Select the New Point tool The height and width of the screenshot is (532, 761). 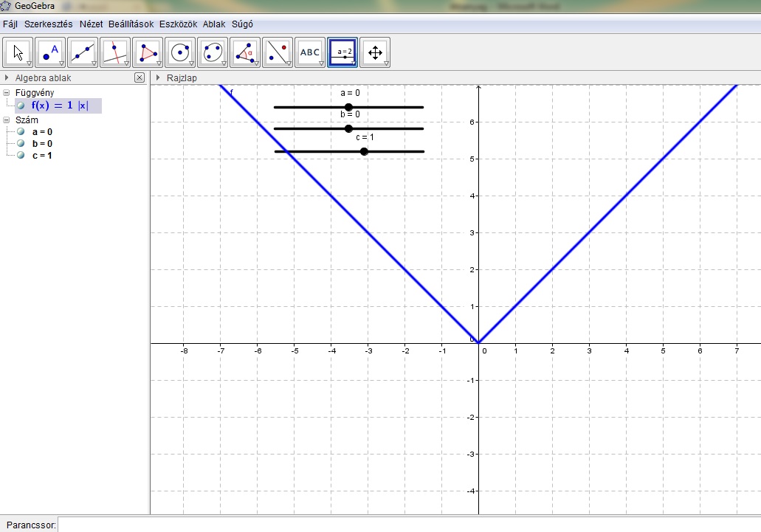click(x=50, y=52)
